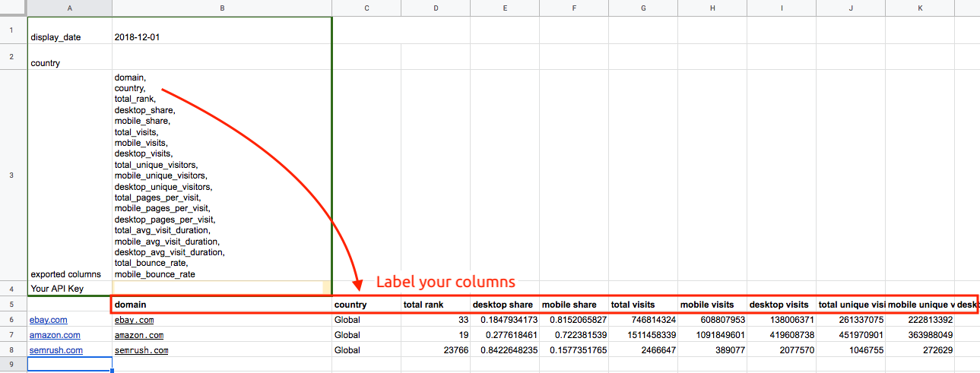The height and width of the screenshot is (373, 980).
Task: Click the desktop visits header cell
Action: tap(782, 305)
